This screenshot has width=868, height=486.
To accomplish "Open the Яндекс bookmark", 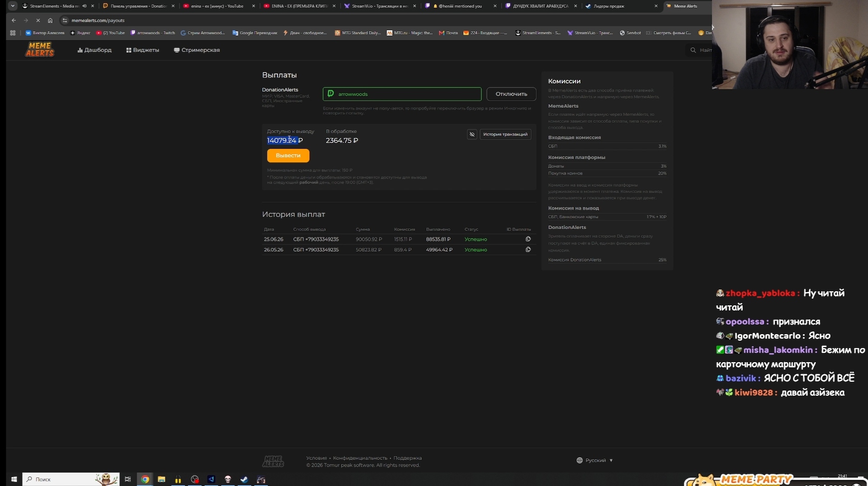I will 80,33.
